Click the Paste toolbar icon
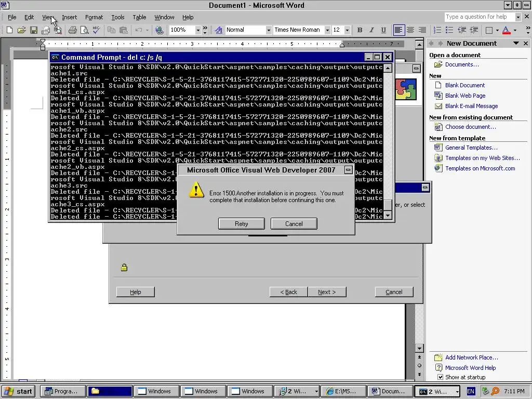This screenshot has width=532, height=399. 124,30
